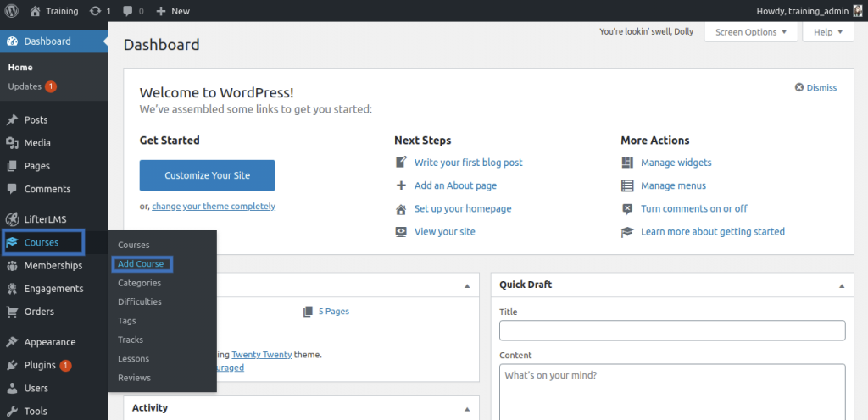
Task: Select Add Course from Courses submenu
Action: pos(141,264)
